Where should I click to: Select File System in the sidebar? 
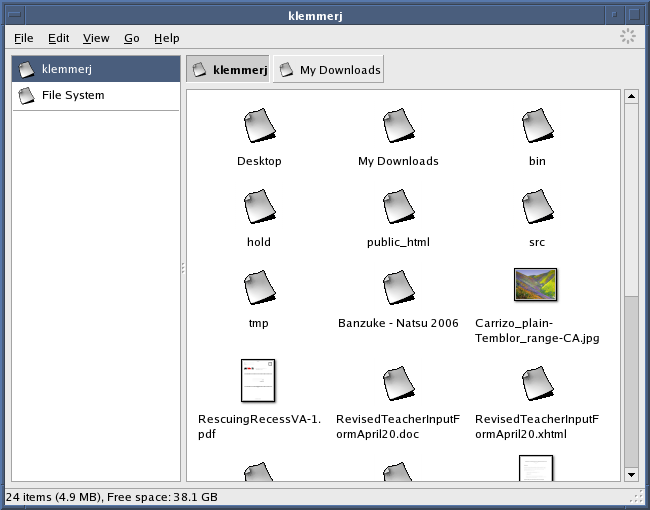pyautogui.click(x=96, y=95)
